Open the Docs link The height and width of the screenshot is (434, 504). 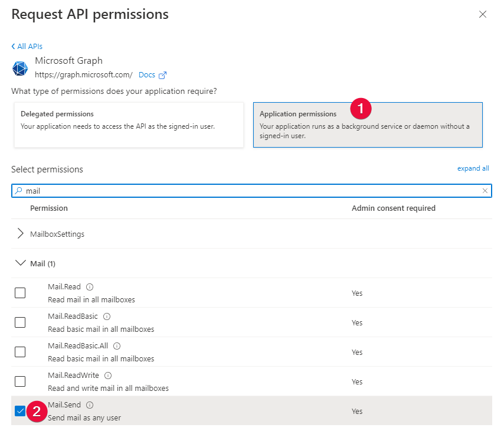pos(147,75)
